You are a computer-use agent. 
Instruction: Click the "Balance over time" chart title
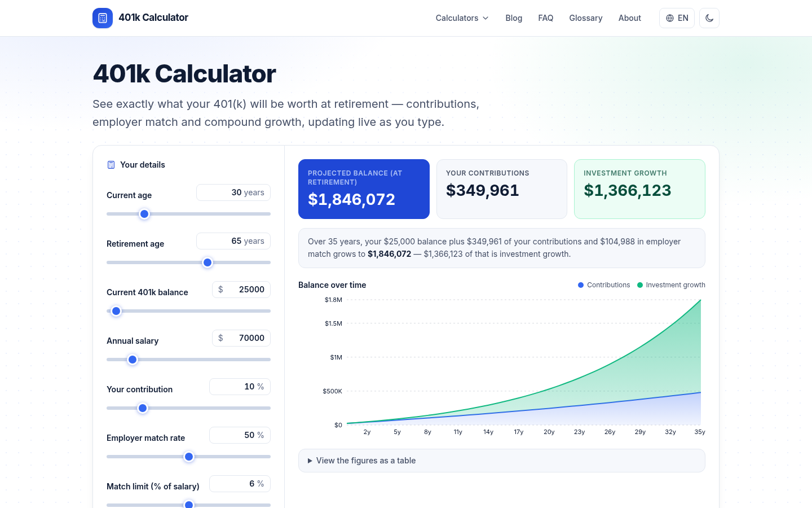332,285
